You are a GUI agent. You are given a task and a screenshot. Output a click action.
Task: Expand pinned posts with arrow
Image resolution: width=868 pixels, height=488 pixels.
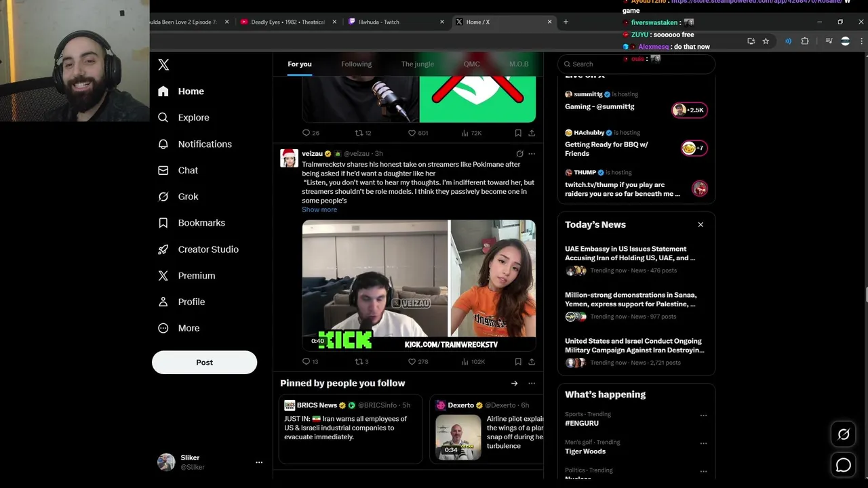(x=515, y=384)
